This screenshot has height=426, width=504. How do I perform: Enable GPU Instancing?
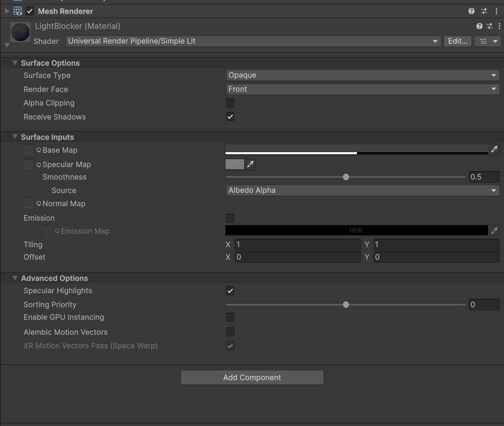pyautogui.click(x=230, y=317)
